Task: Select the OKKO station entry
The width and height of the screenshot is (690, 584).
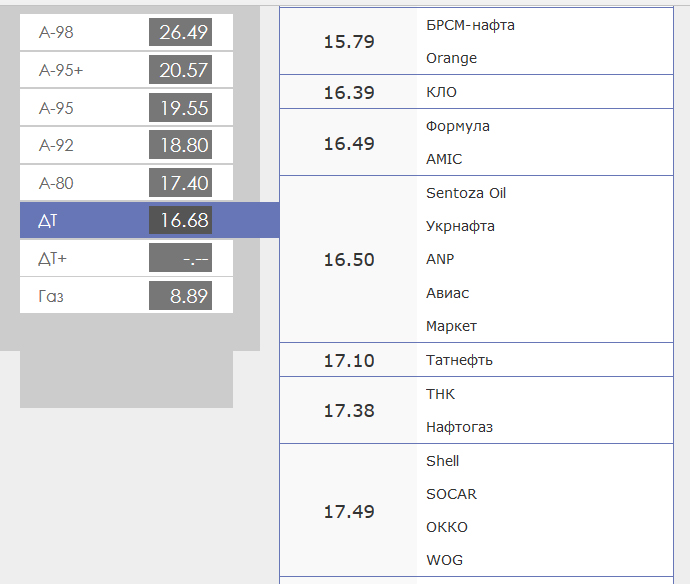Action: coord(446,527)
